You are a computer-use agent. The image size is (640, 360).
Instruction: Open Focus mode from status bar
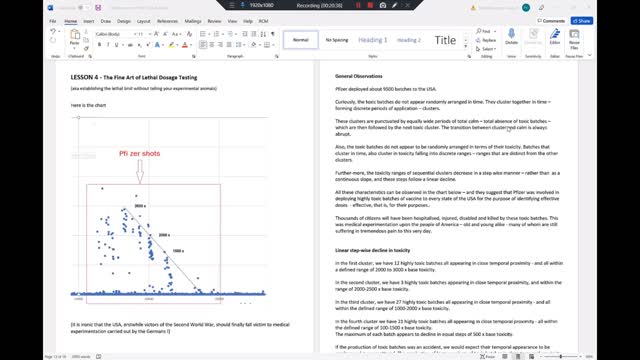(487, 356)
